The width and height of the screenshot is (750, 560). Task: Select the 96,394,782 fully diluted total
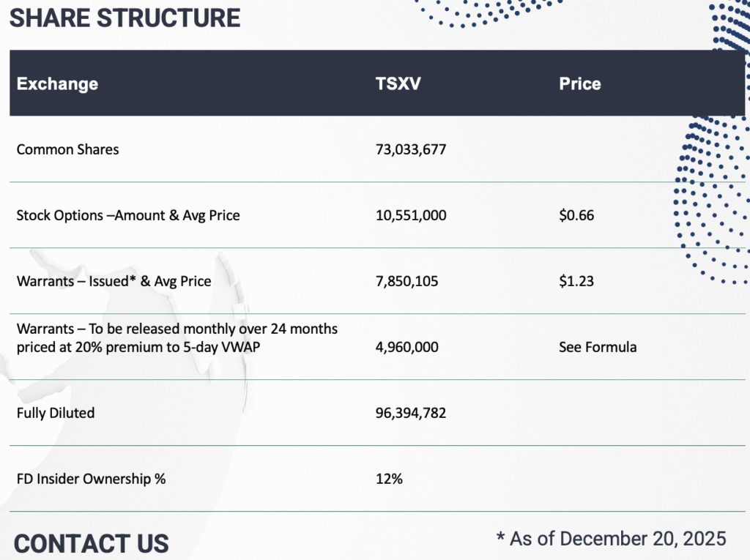click(410, 413)
